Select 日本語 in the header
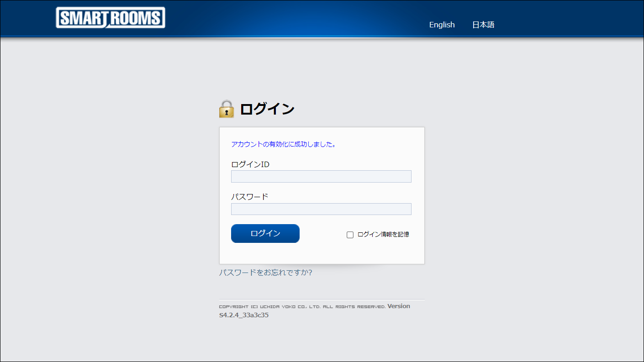The image size is (644, 362). coord(483,25)
